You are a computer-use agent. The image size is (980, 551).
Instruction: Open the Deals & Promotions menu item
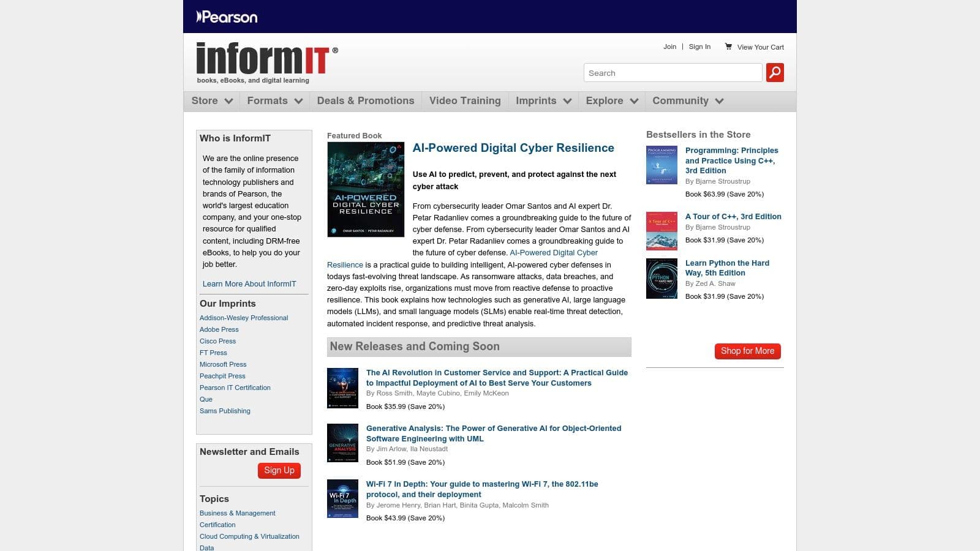(366, 100)
